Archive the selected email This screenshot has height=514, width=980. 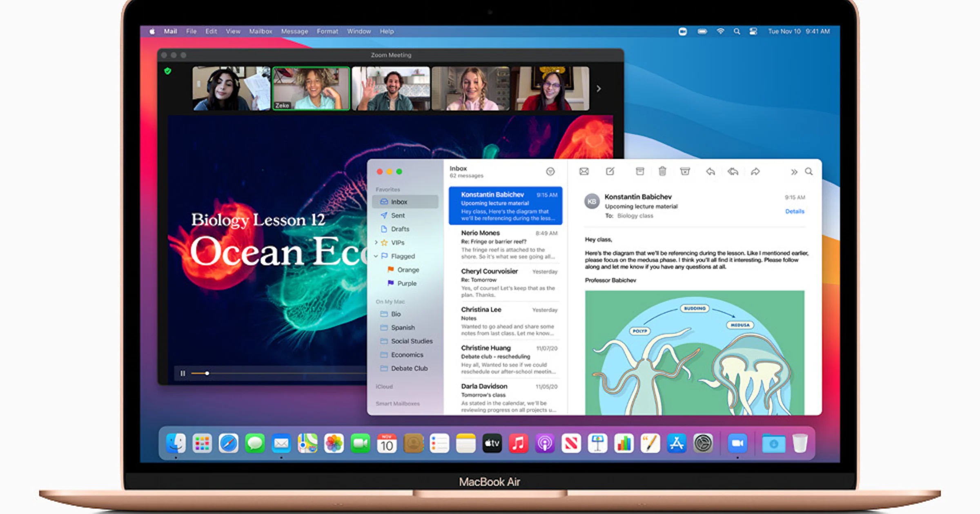point(640,171)
